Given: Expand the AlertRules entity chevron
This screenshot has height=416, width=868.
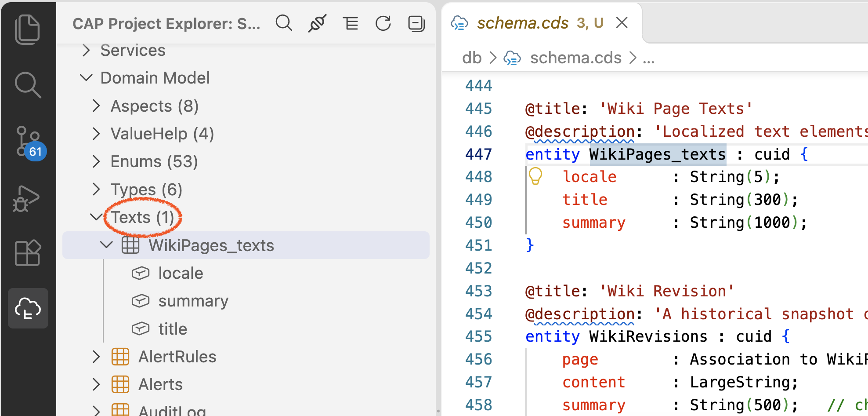Looking at the screenshot, I should coord(96,357).
